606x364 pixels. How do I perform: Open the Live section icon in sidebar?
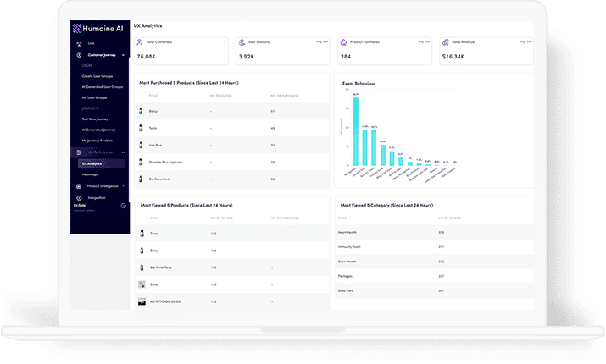coord(78,42)
